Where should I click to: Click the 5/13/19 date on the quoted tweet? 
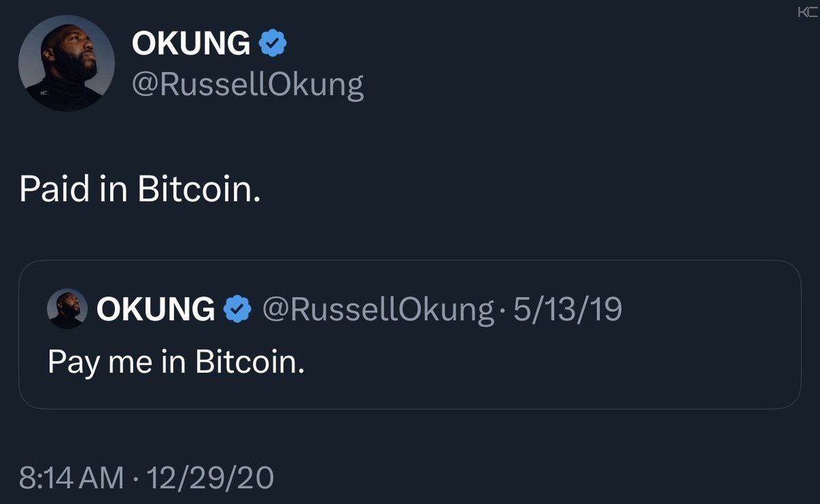tap(568, 309)
